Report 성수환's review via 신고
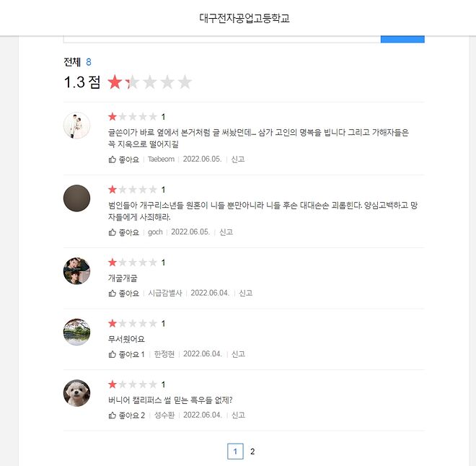The width and height of the screenshot is (476, 466). 238,415
